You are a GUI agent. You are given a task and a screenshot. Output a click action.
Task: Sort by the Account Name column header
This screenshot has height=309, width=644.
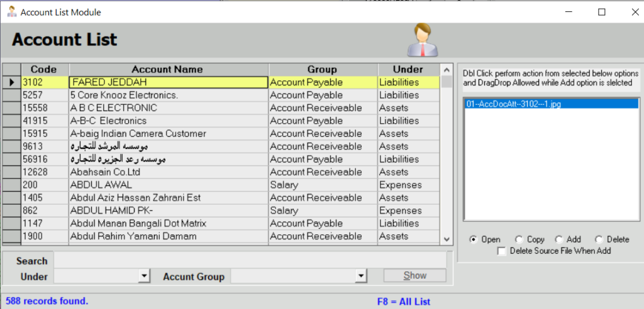click(x=167, y=69)
